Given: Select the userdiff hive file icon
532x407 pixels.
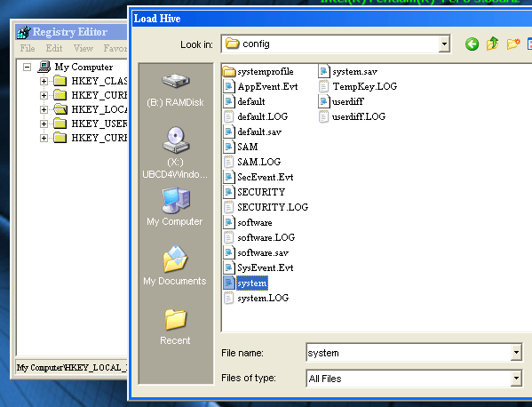Looking at the screenshot, I should [x=324, y=101].
